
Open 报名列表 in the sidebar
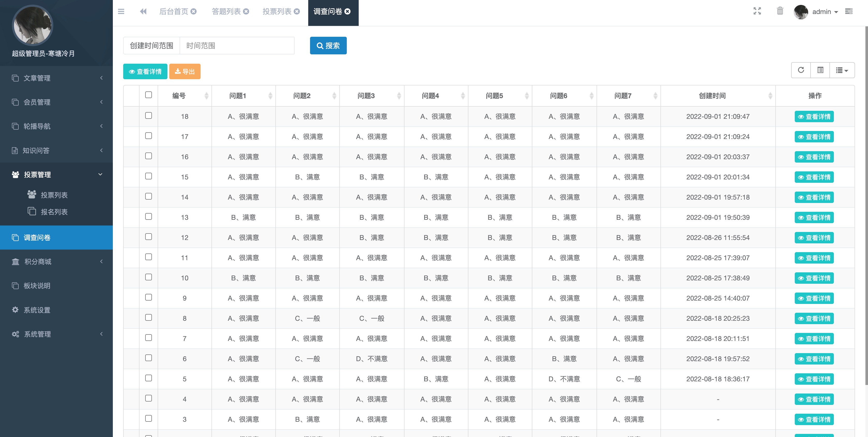pos(54,212)
